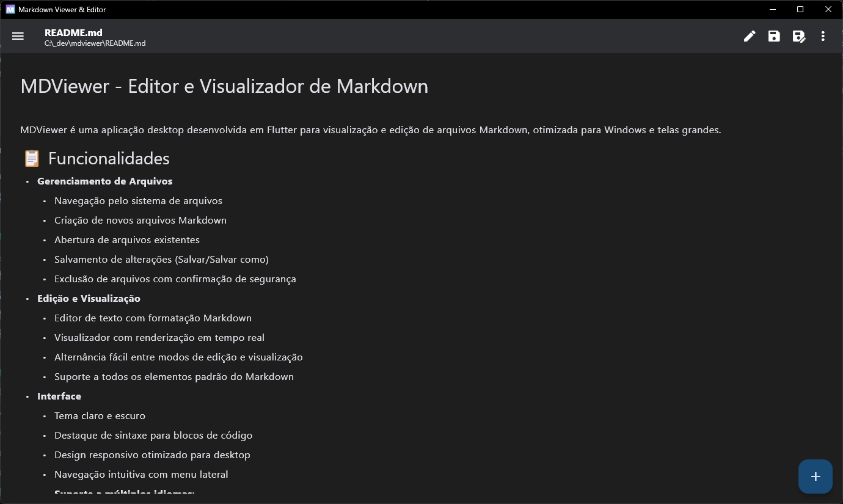The width and height of the screenshot is (843, 504).
Task: Click the Save As icon
Action: pyautogui.click(x=798, y=36)
